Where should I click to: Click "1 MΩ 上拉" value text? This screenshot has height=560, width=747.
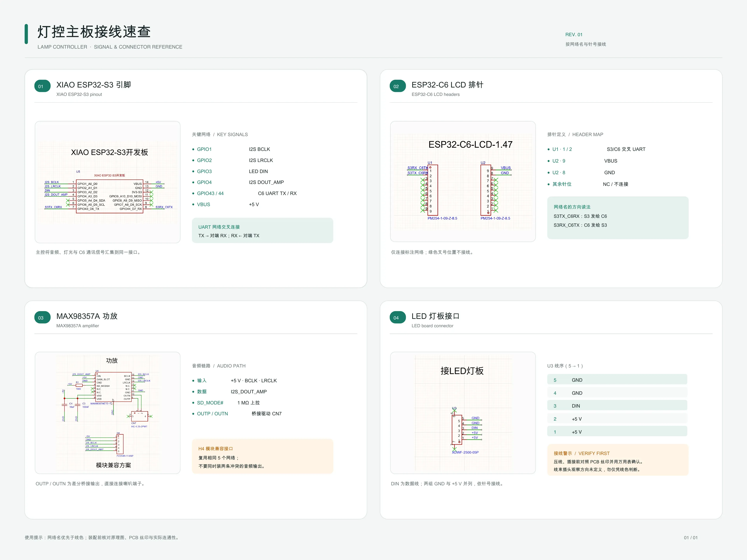249,403
